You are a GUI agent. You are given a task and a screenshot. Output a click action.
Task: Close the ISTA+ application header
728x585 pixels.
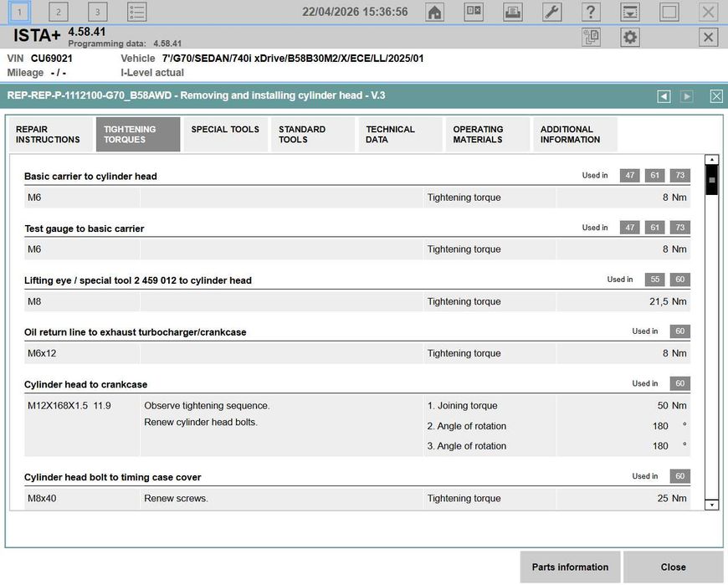coord(708,37)
